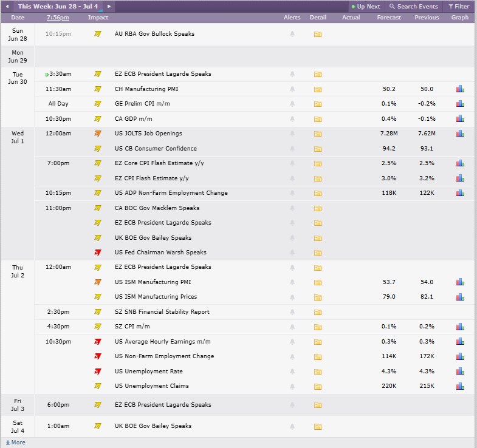Go to previous week arrow
This screenshot has width=477, height=448.
[7, 6]
